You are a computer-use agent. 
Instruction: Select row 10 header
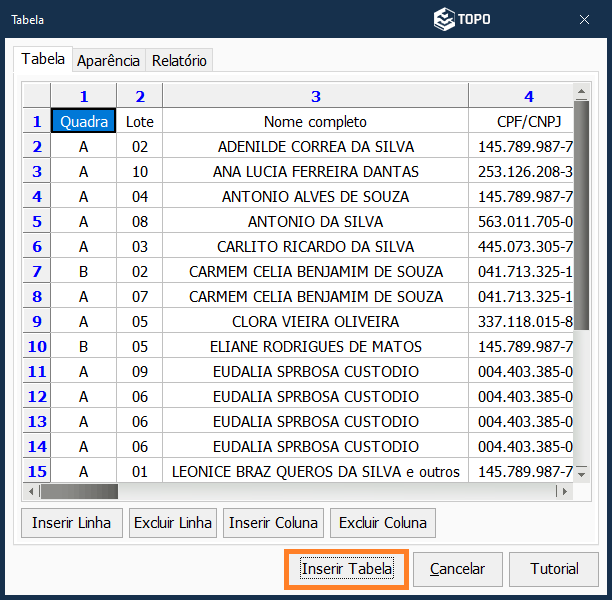click(x=37, y=347)
